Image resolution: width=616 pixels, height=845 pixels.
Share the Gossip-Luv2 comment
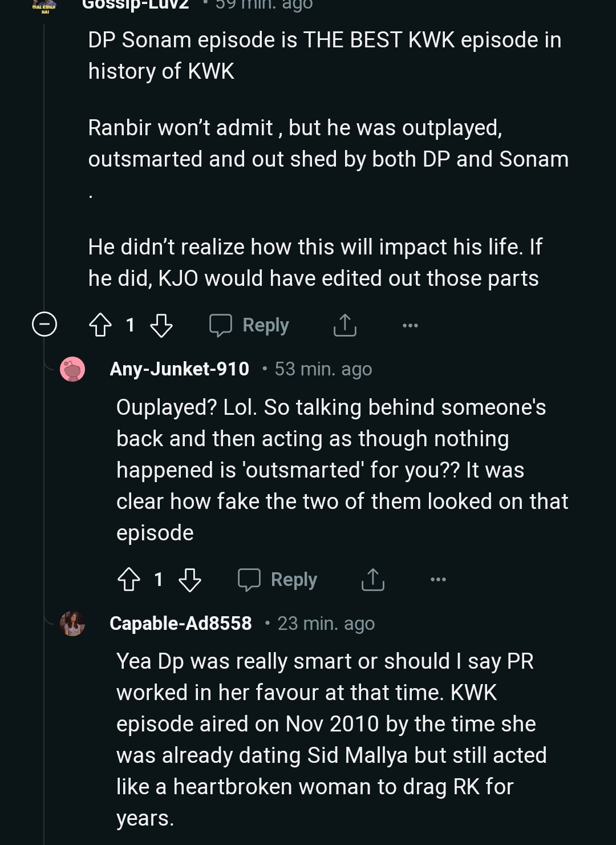coord(345,325)
